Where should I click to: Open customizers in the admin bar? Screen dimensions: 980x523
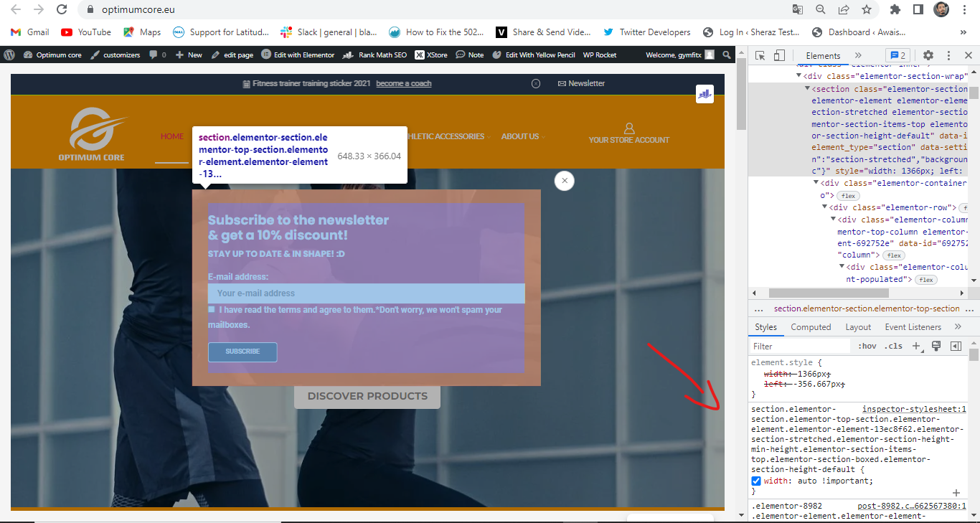click(x=115, y=55)
